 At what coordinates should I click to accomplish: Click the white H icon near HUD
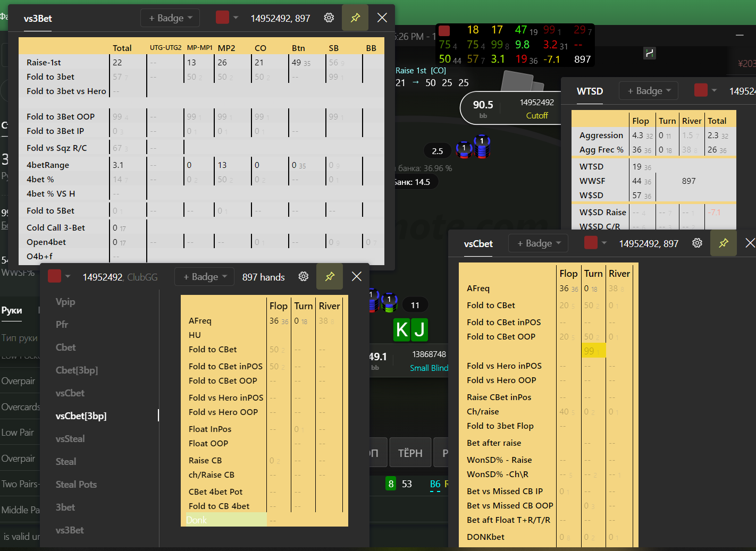[649, 53]
